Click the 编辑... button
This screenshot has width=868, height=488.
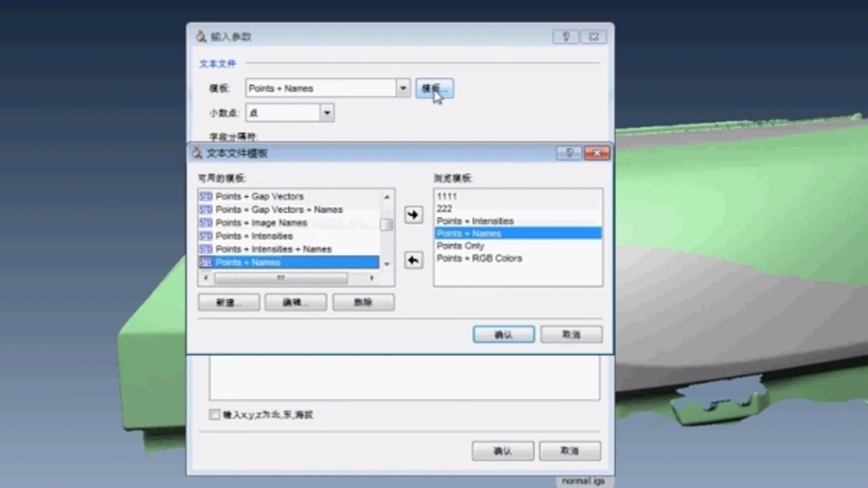296,302
